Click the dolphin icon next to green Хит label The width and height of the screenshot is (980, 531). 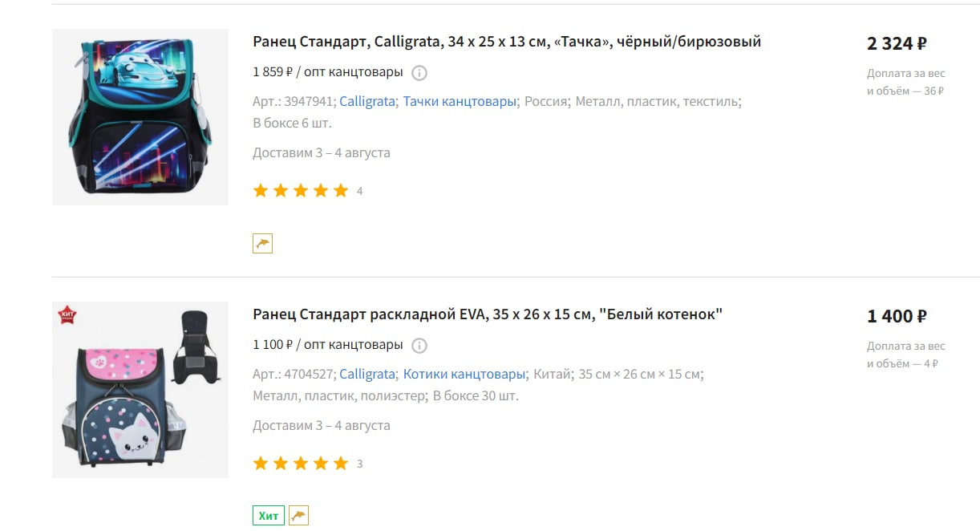298,516
